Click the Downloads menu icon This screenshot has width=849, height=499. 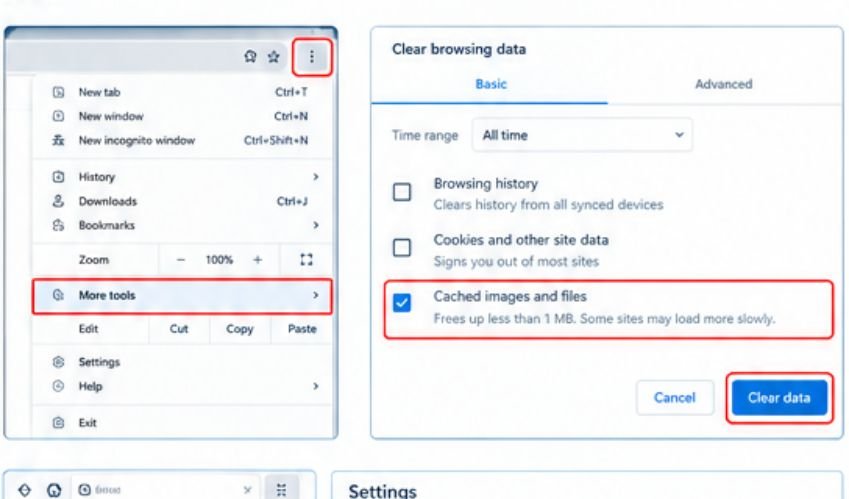coord(58,201)
